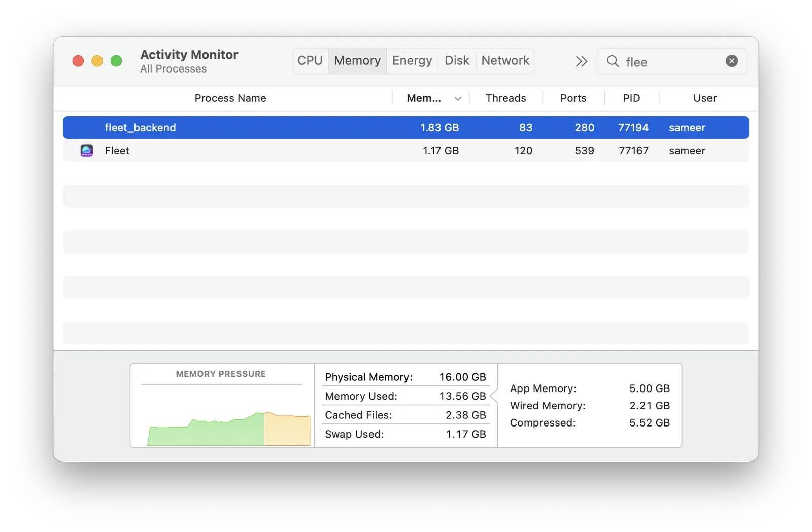Sort by Threads column header
Viewport: 812px width, 532px height.
505,98
